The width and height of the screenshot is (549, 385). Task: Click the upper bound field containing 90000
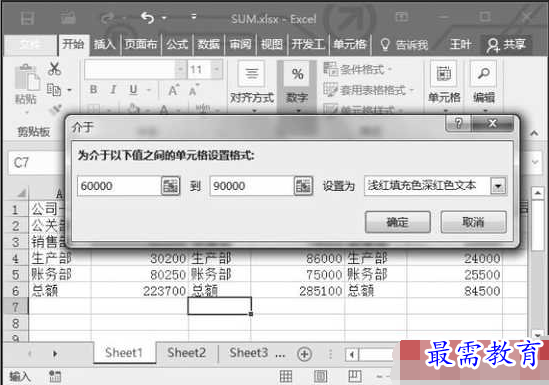click(252, 186)
